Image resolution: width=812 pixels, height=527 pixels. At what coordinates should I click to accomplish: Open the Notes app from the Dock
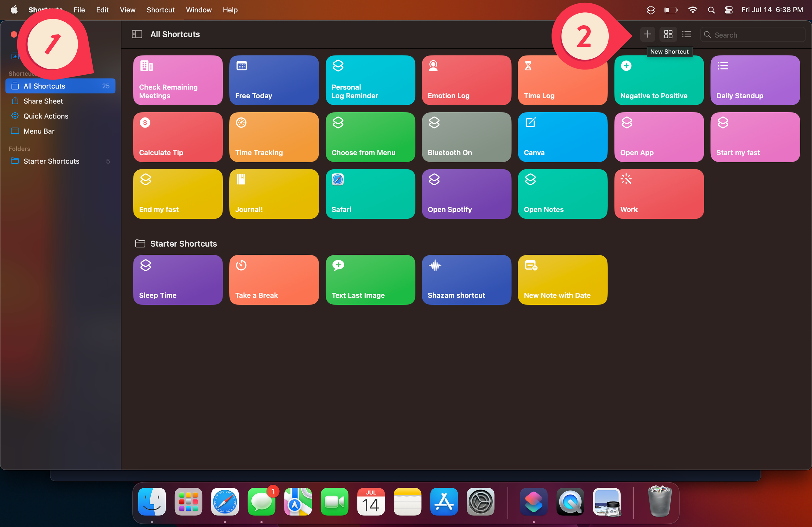tap(407, 502)
